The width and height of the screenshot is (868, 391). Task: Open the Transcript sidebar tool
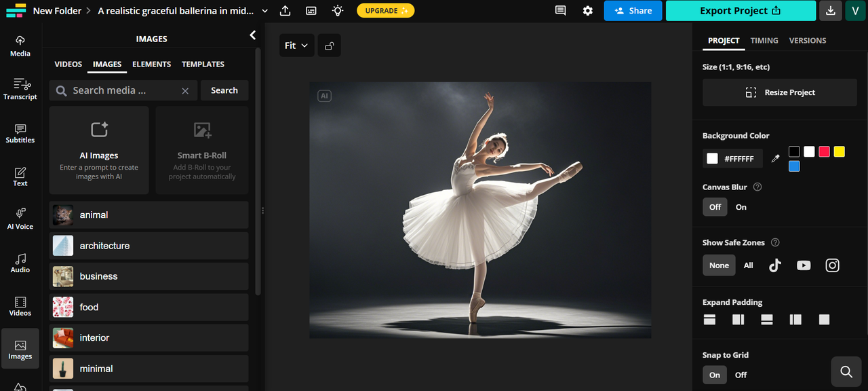click(x=20, y=89)
